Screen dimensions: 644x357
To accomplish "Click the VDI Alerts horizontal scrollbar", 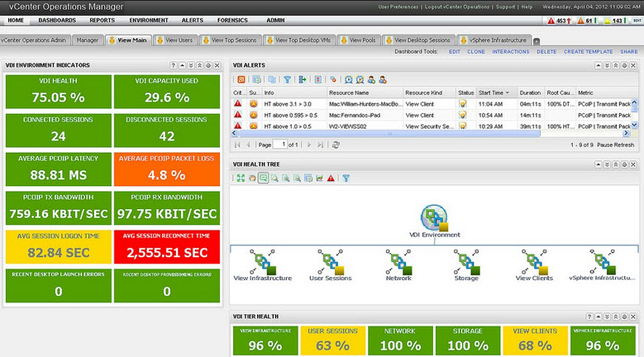I will (389, 133).
